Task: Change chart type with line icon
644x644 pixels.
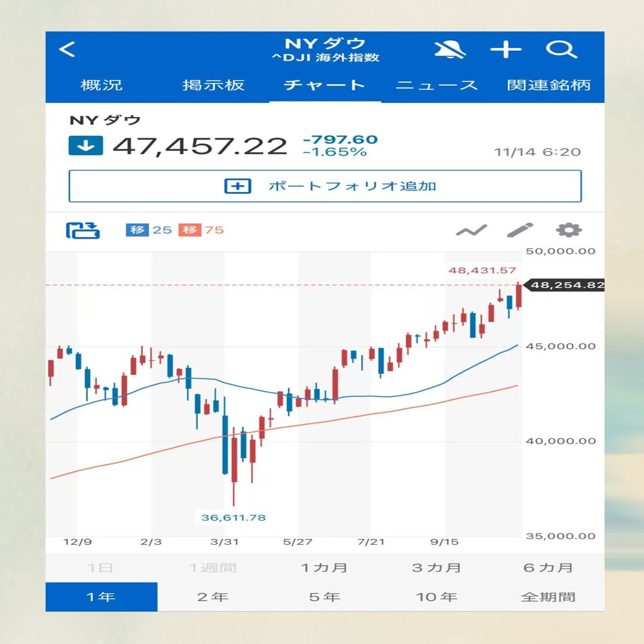Action: 471,231
